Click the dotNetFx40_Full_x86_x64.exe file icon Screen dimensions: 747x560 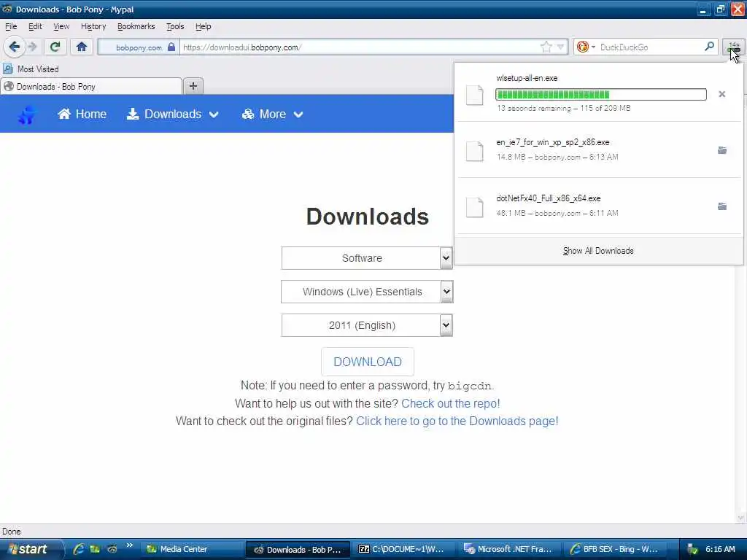click(474, 206)
